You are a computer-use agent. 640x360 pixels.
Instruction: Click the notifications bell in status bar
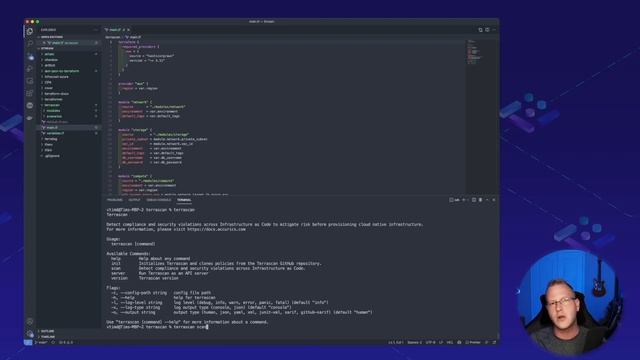(494, 342)
